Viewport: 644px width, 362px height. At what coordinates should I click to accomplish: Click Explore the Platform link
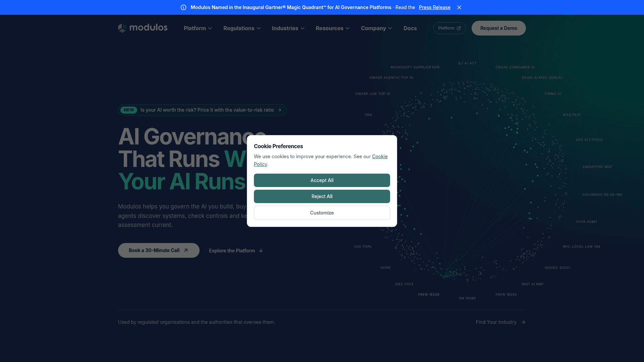(x=236, y=251)
